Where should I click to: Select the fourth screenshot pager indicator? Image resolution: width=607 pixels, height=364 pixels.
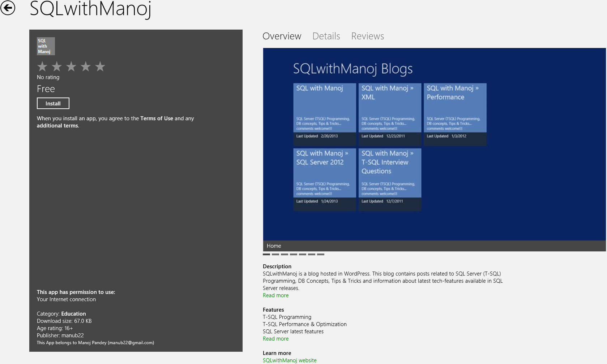(294, 254)
